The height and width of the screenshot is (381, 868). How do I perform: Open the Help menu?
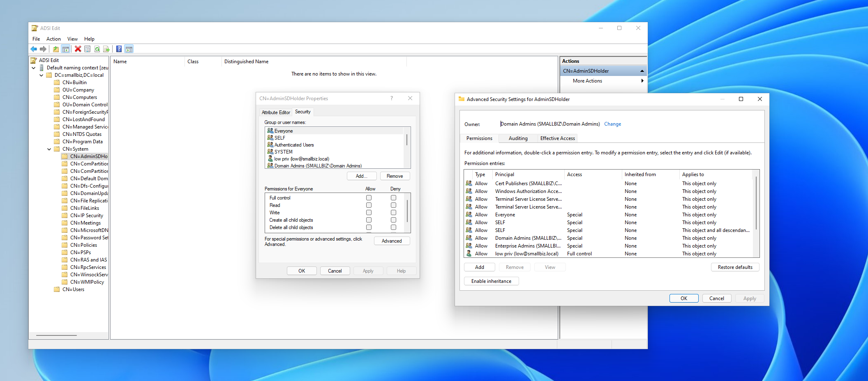(89, 39)
